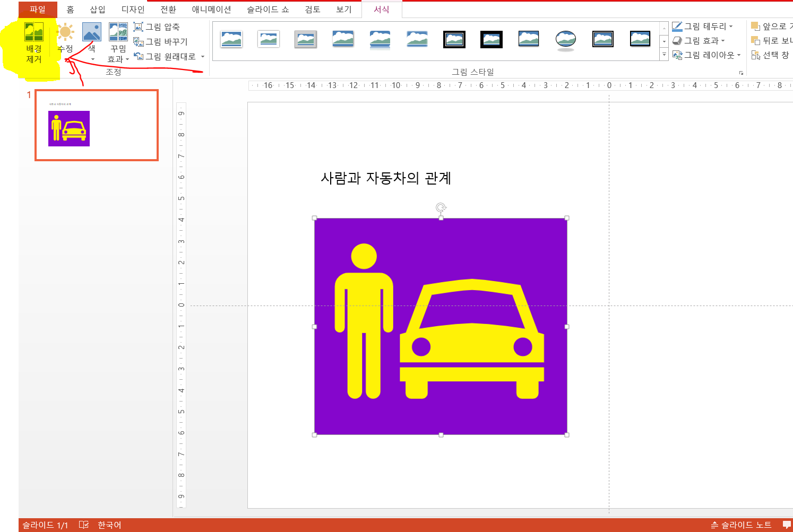Click 앞으로 bring forward button
The image size is (793, 532).
772,26
